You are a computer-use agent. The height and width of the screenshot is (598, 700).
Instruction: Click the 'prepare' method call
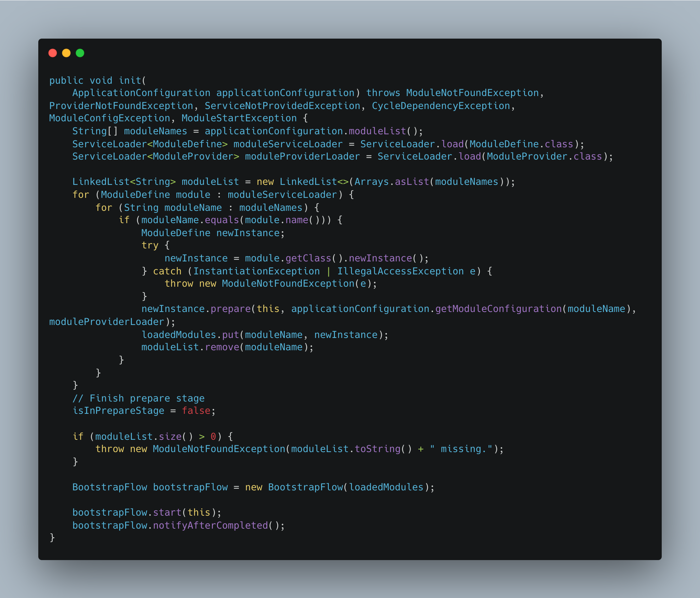coord(231,309)
